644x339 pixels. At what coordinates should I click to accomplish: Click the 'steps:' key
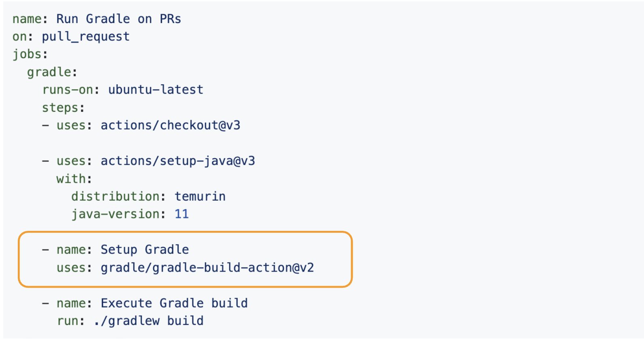pyautogui.click(x=63, y=108)
